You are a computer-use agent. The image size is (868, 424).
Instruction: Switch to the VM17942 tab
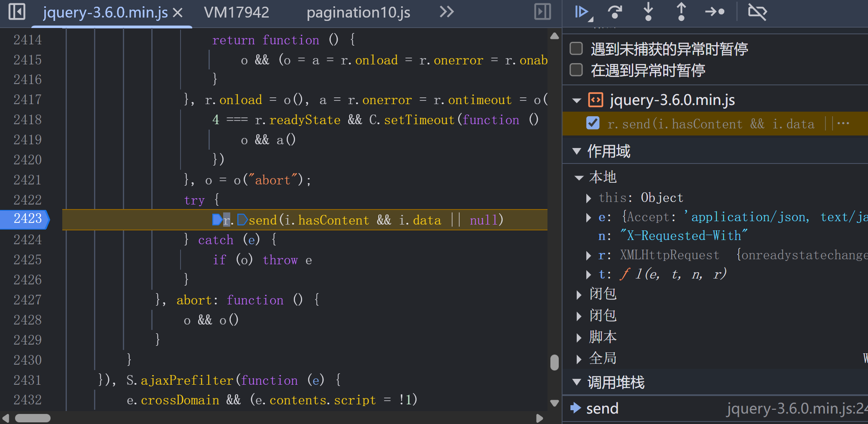(x=237, y=13)
